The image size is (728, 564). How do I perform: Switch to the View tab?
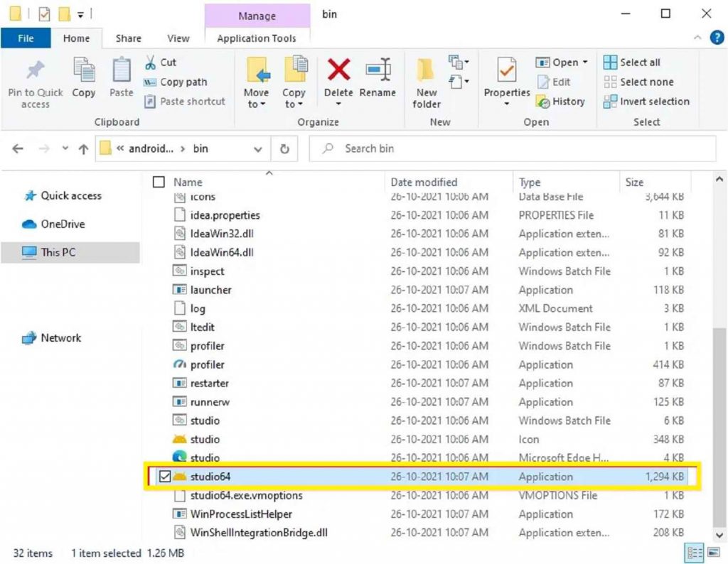(x=178, y=38)
